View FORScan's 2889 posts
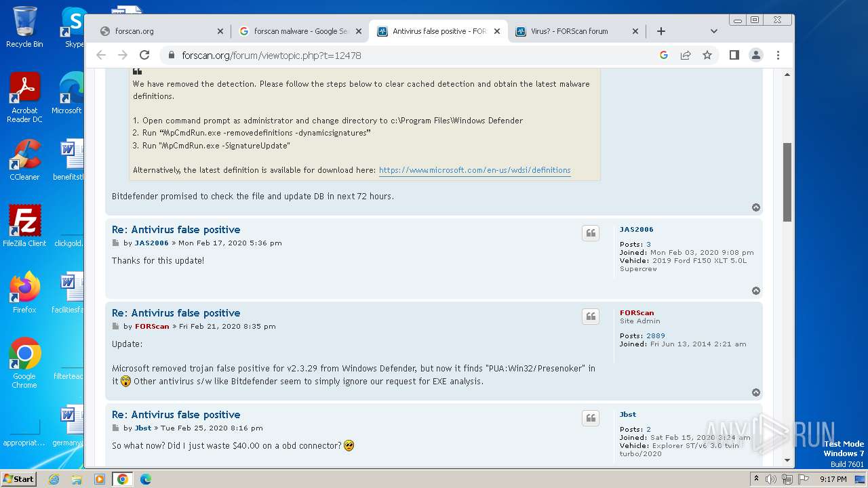Screen dimensions: 868x488 click(656, 336)
